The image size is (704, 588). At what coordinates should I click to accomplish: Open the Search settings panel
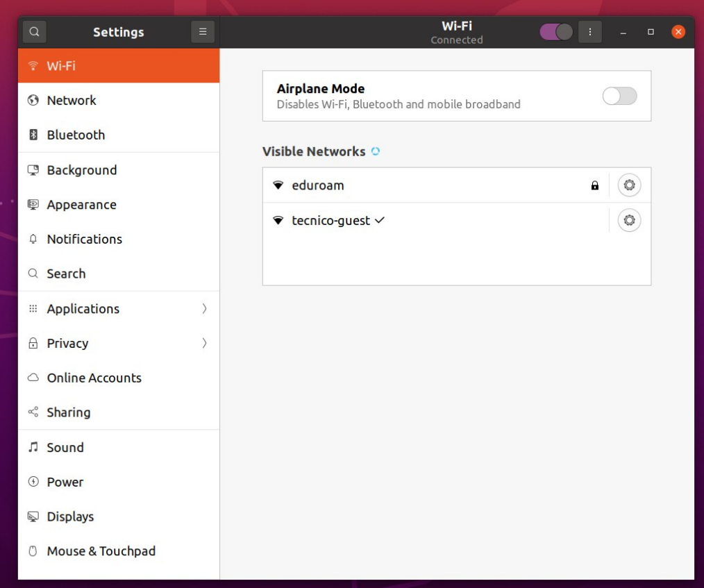coord(119,274)
